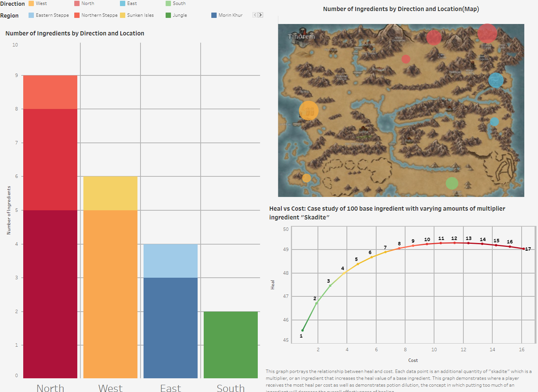This screenshot has height=392, width=538.
Task: Click line chart data point labeled 7
Action: (385, 252)
